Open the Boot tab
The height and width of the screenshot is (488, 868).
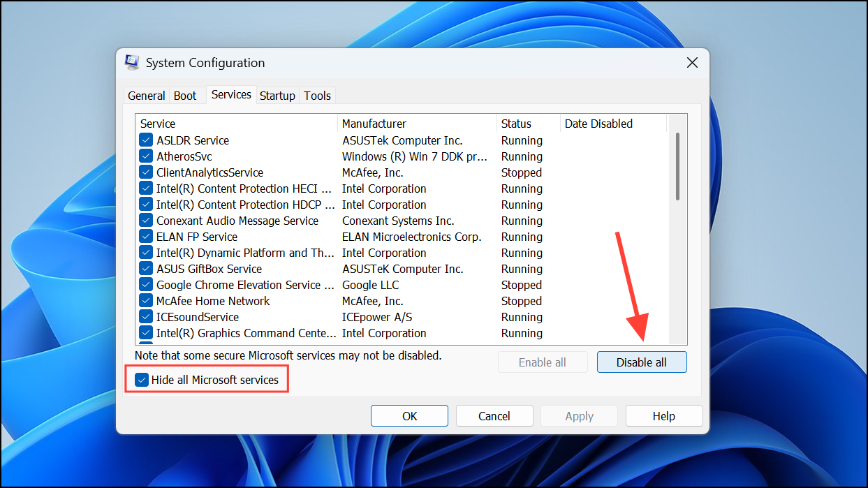(184, 95)
